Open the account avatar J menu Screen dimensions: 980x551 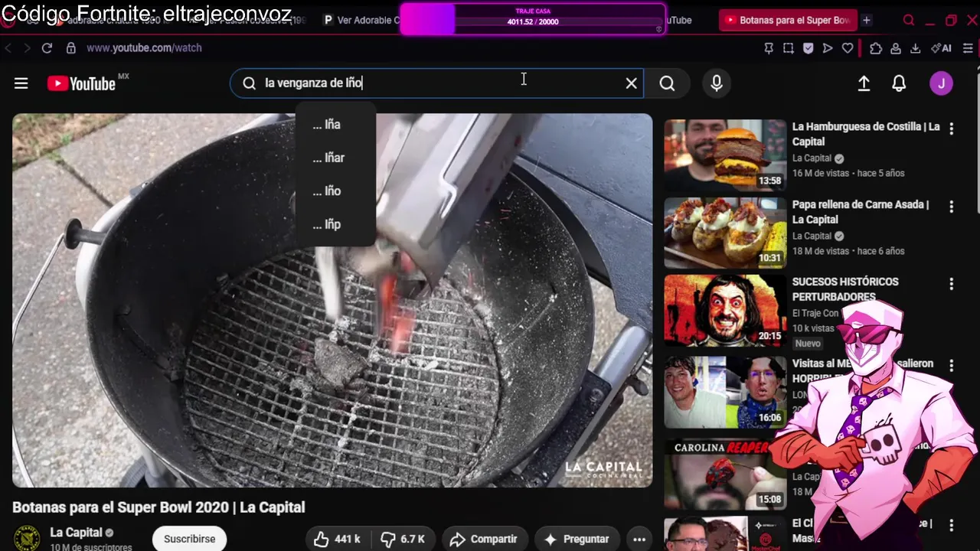pos(941,83)
